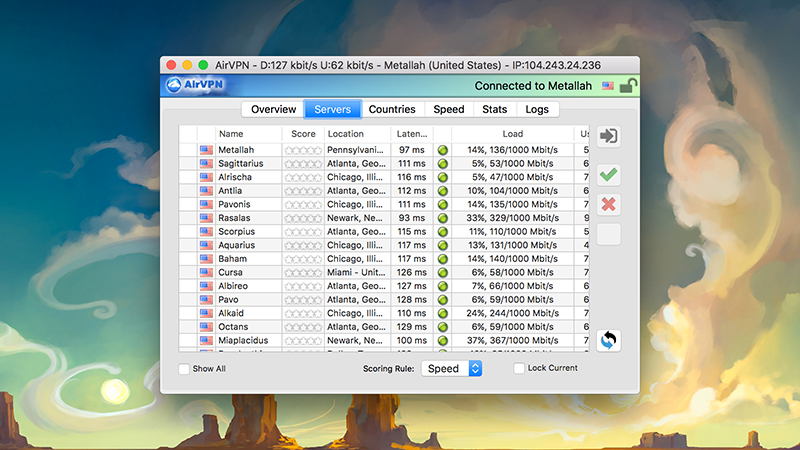
Task: Open the Countries tab
Action: 392,109
